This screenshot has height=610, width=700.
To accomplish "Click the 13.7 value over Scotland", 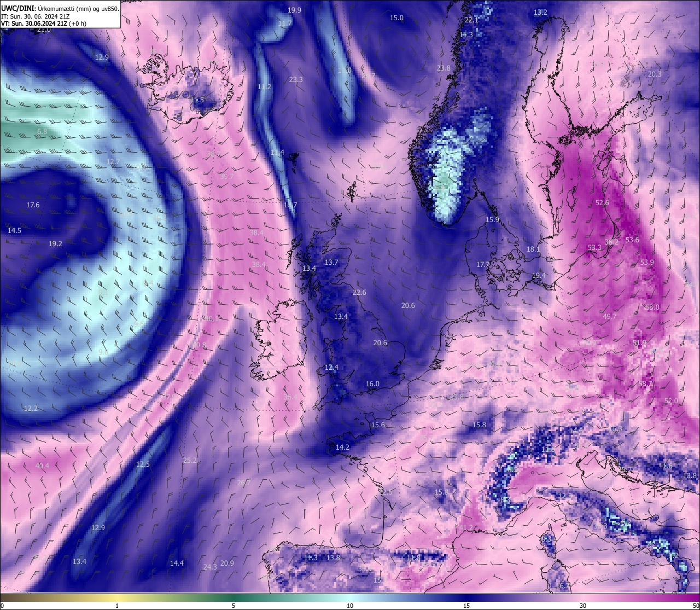I will click(331, 263).
